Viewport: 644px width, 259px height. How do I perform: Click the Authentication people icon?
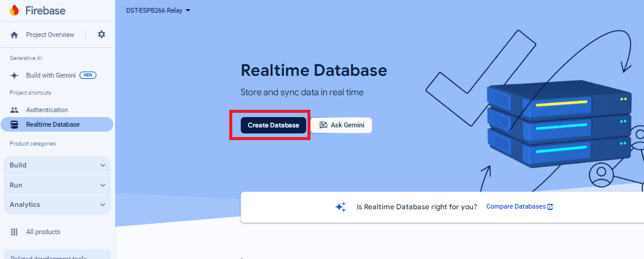(15, 110)
